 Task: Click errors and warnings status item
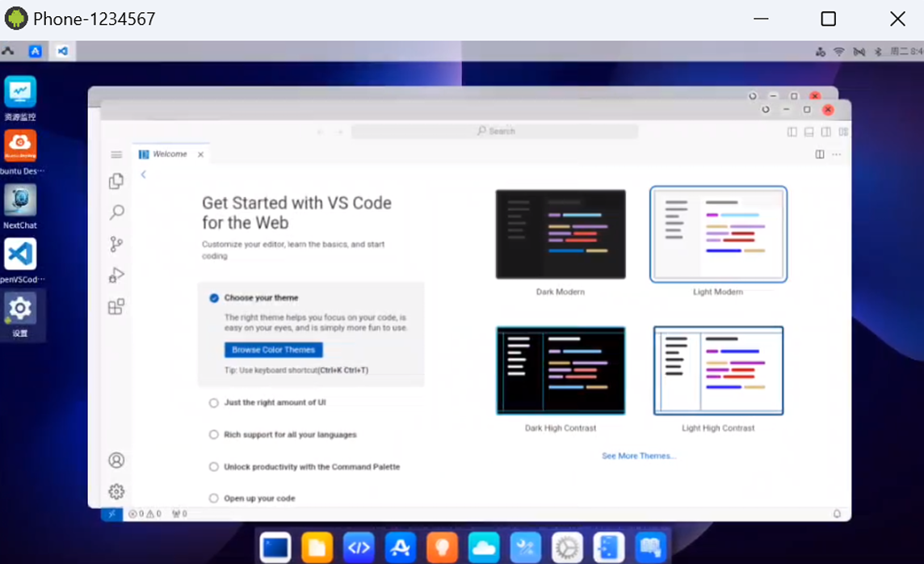click(x=145, y=514)
